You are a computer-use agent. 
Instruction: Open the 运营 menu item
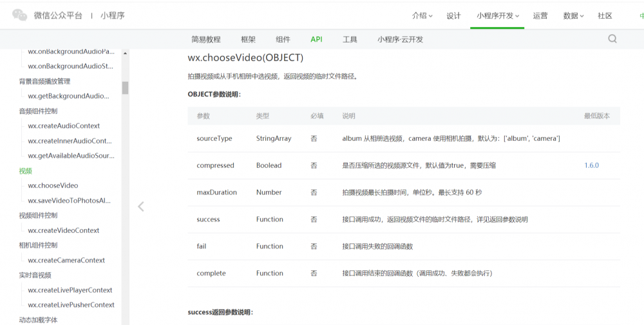[x=540, y=15]
